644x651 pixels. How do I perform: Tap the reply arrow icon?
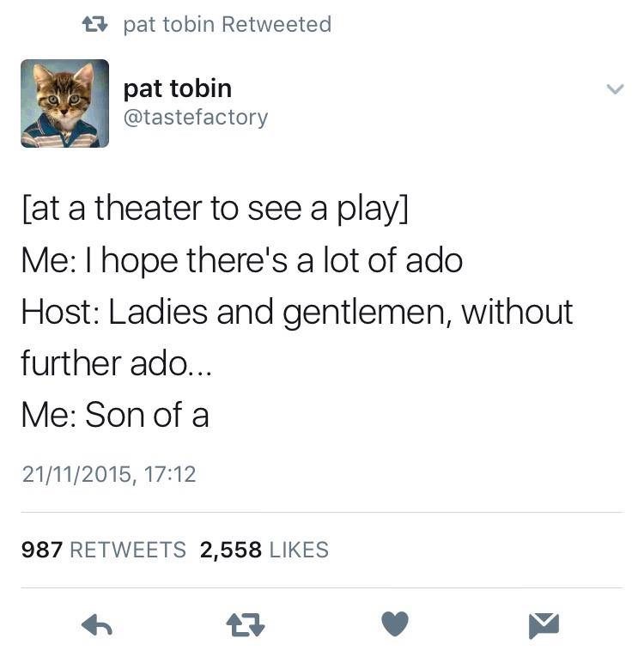coord(97,625)
